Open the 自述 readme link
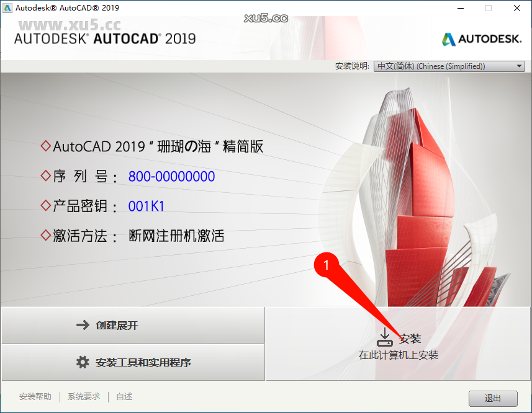Viewport: 532px width, 413px height. (x=124, y=396)
